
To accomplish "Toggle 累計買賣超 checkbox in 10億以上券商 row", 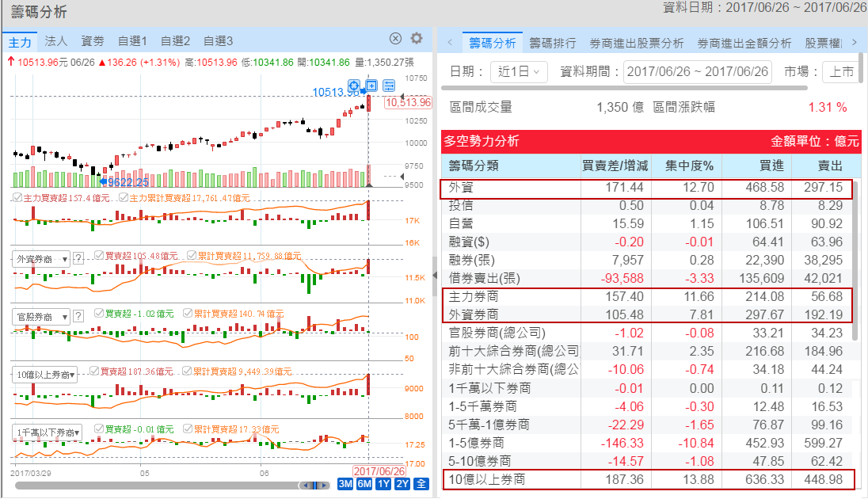I will [x=187, y=371].
